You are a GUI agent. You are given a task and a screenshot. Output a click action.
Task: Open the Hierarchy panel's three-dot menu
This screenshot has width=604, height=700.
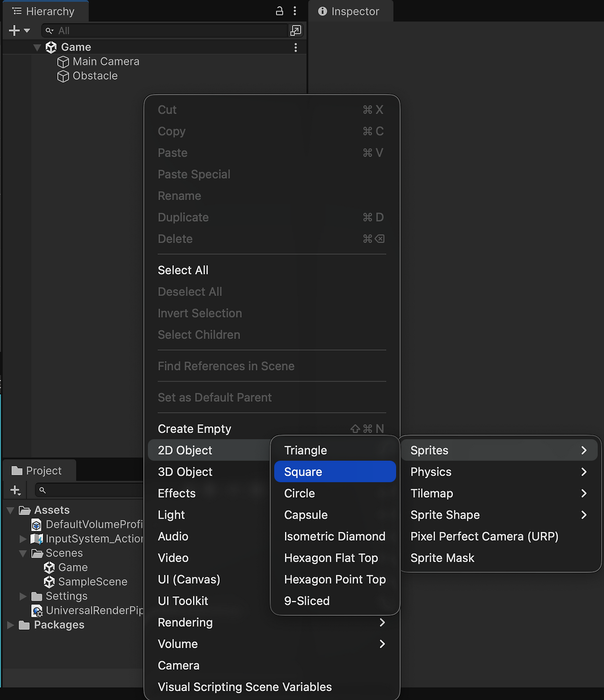[295, 11]
